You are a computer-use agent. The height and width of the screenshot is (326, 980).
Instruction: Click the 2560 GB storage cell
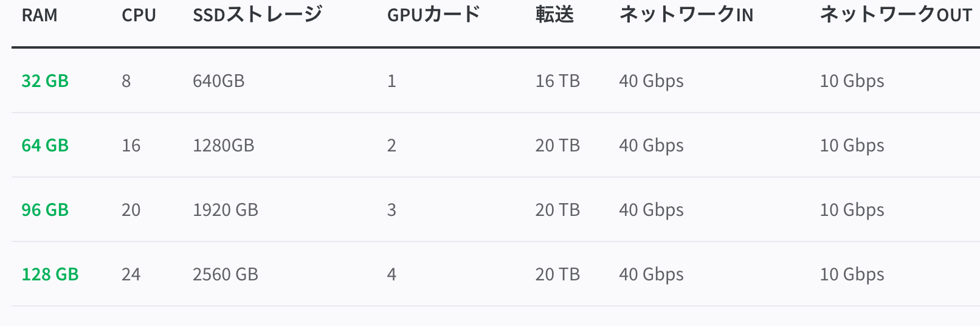pos(225,274)
